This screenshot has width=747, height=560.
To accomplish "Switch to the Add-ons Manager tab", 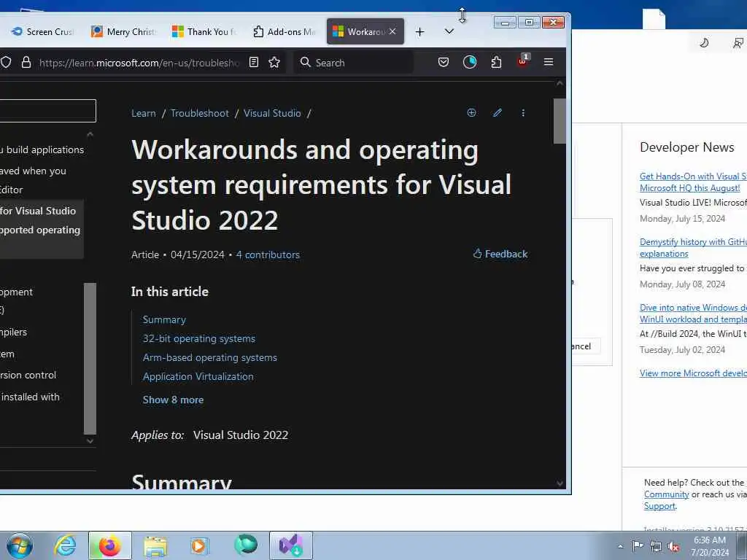I will [x=285, y=32].
